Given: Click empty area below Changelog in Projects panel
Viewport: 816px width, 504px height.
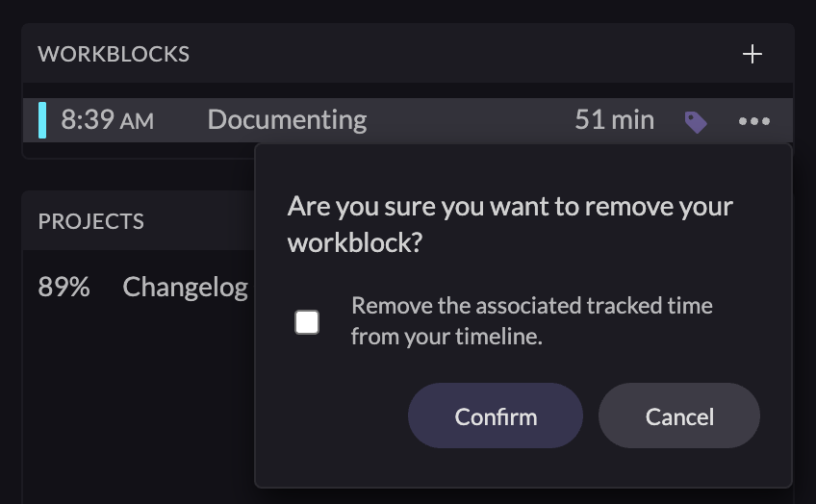Looking at the screenshot, I should point(135,404).
